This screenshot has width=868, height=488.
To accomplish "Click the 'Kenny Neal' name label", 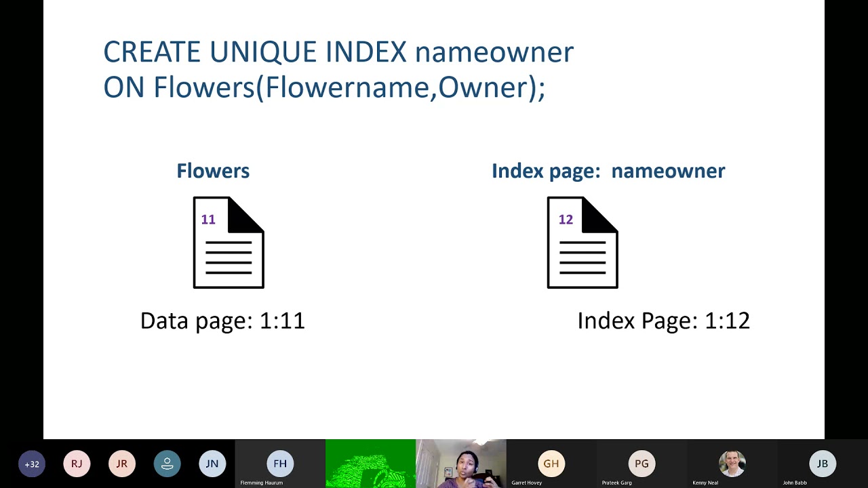I will [x=705, y=483].
